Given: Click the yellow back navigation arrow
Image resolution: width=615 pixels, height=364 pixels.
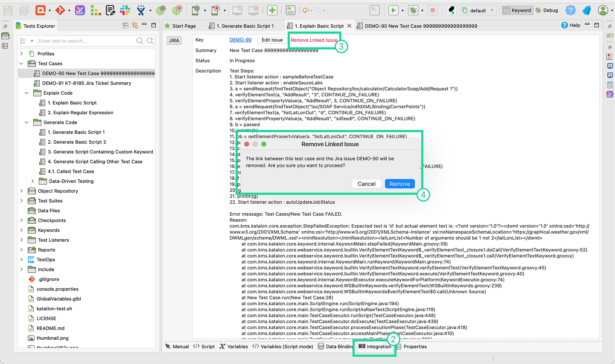Looking at the screenshot, I should [305, 10].
